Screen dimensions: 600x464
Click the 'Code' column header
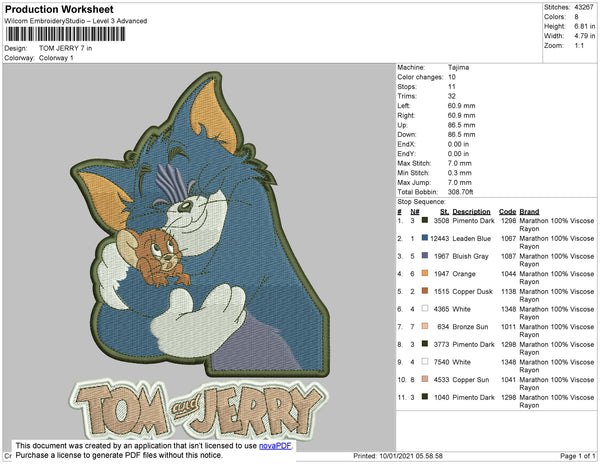pyautogui.click(x=507, y=212)
